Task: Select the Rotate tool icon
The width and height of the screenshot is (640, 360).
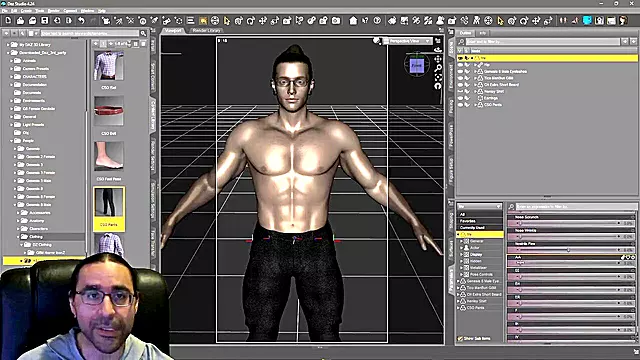Action: pos(251,20)
